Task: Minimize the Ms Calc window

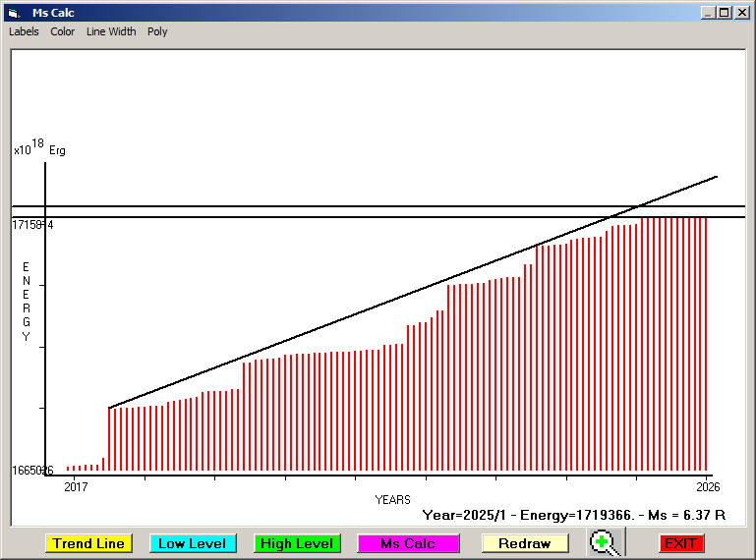Action: point(707,13)
